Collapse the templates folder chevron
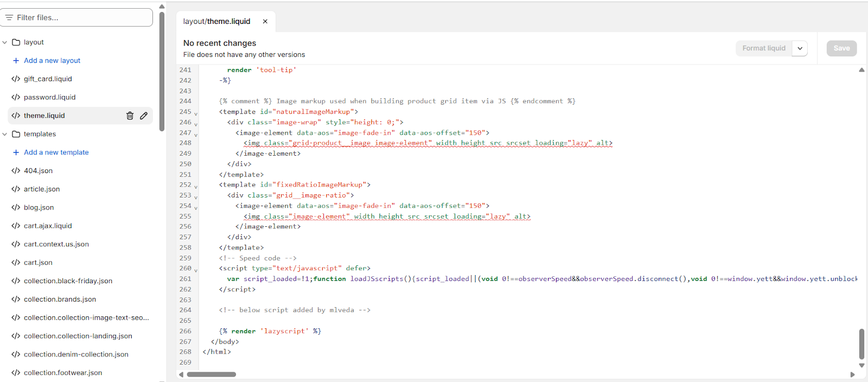Viewport: 868px width, 382px height. pyautogui.click(x=5, y=134)
